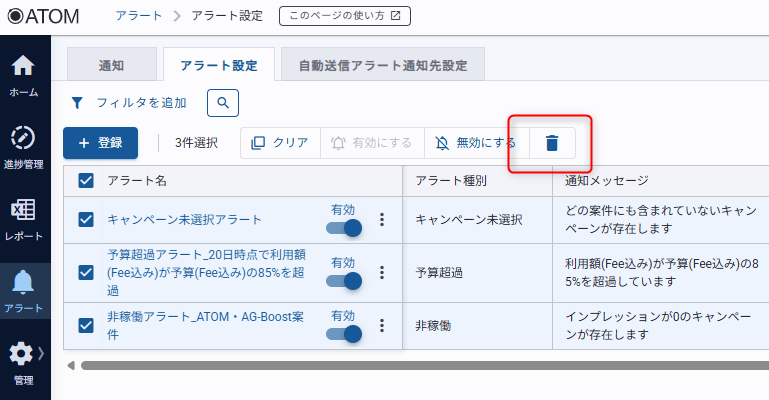Open このページの使い方 help link
Screen dimensions: 769x400
point(344,16)
